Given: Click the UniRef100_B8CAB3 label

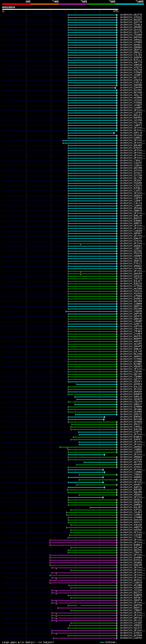Looking at the screenshot, I should (x=131, y=146).
